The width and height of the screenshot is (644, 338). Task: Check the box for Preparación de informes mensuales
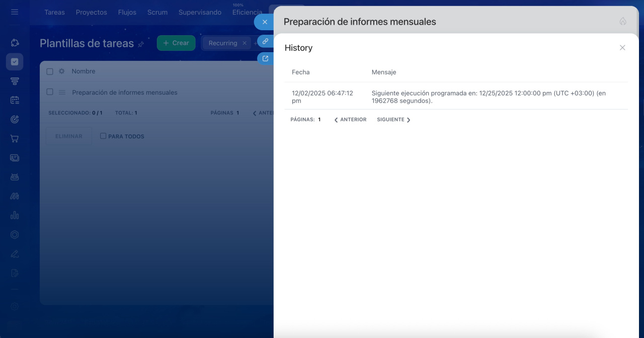[50, 92]
